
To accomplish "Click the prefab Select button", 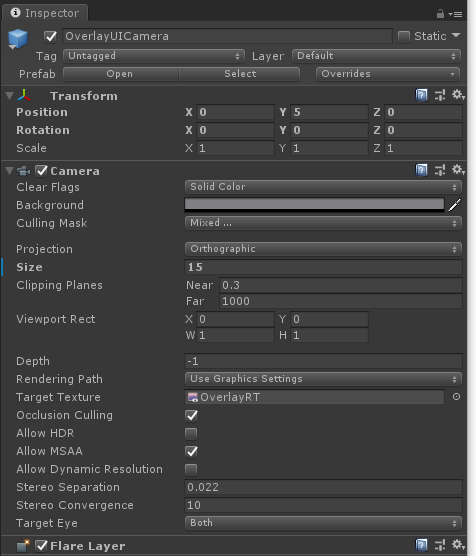I will click(x=239, y=74).
